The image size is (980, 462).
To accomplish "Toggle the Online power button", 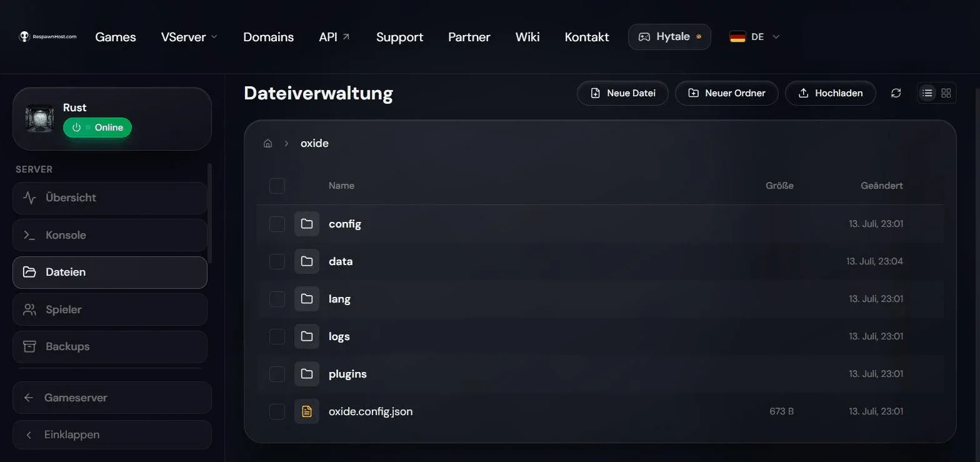I will click(x=97, y=128).
